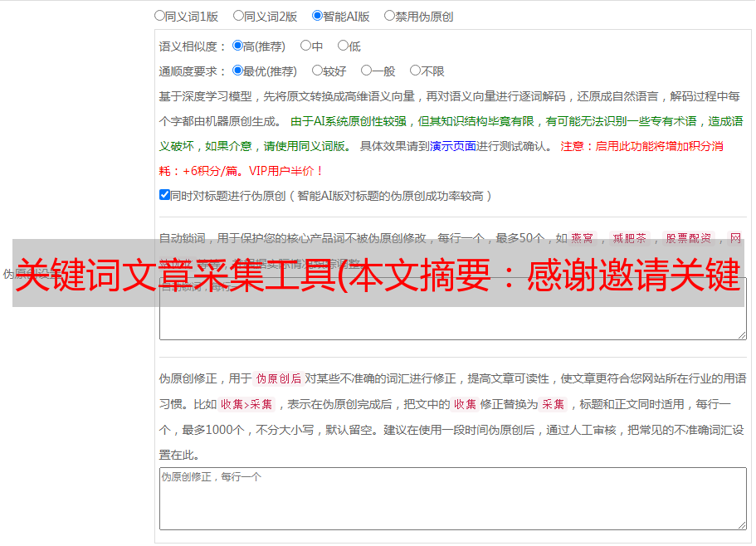Viewport: 756px width, 546px height.
Task: Click the 燕窝 example keyword tag
Action: pyautogui.click(x=583, y=238)
